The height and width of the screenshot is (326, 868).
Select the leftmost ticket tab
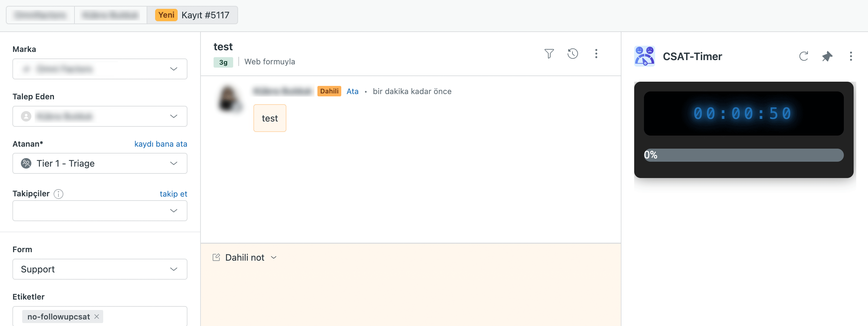(x=40, y=15)
